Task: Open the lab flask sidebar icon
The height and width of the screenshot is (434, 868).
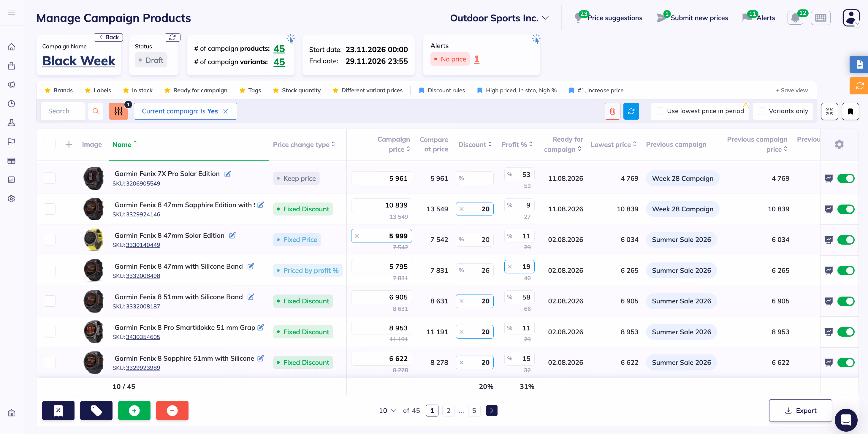Action: [12, 123]
